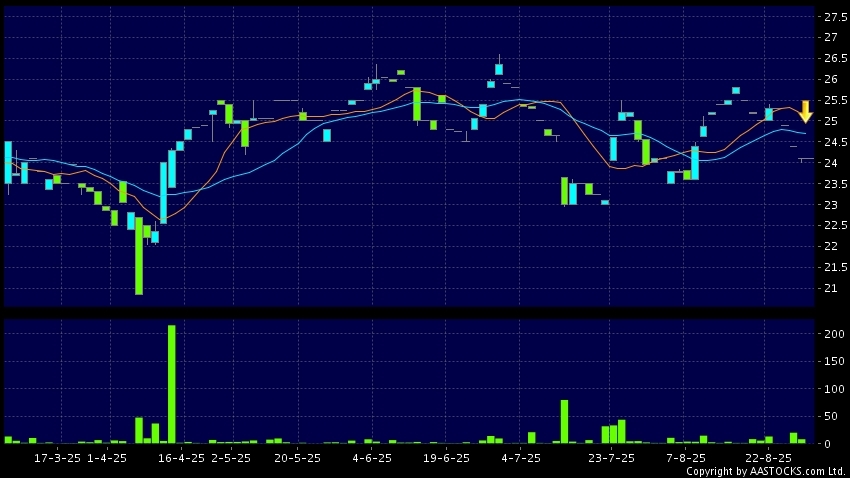This screenshot has height=478, width=850.
Task: Click the 26 price axis label
Action: tap(830, 80)
